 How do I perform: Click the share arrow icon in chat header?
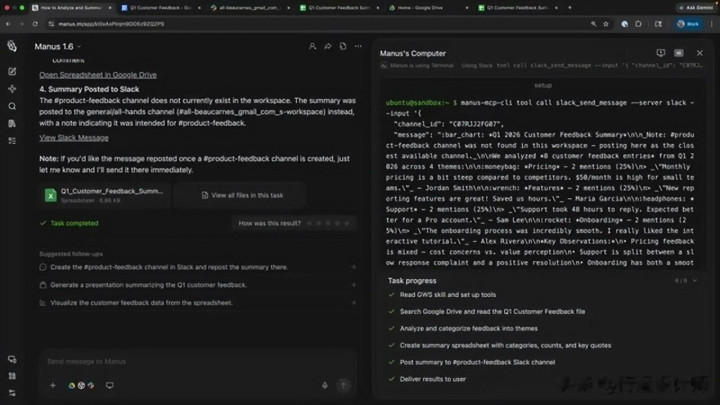(x=328, y=46)
